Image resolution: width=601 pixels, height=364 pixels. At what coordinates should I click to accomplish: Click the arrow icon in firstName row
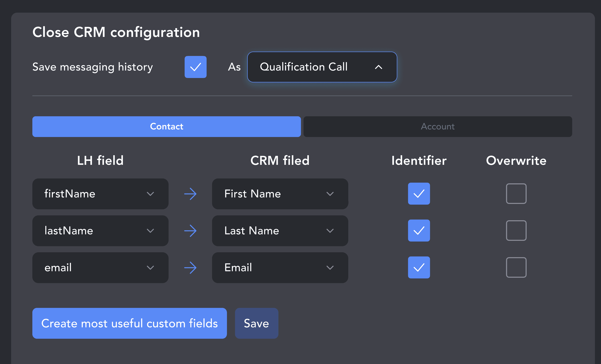coord(190,194)
